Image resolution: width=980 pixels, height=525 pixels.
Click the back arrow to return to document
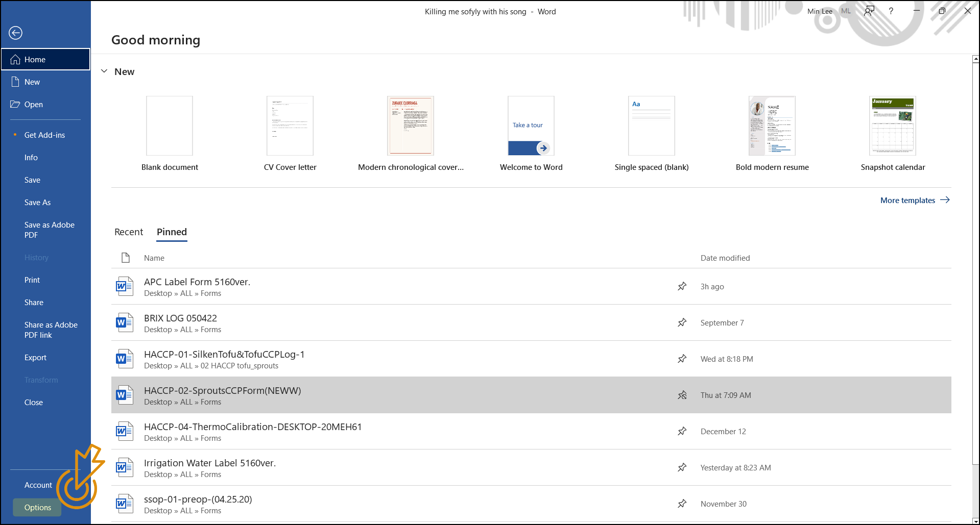tap(16, 33)
